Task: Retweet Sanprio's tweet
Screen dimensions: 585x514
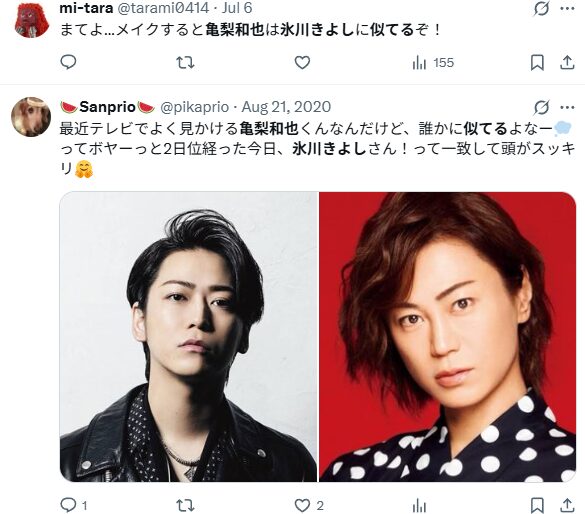Action: coord(185,506)
